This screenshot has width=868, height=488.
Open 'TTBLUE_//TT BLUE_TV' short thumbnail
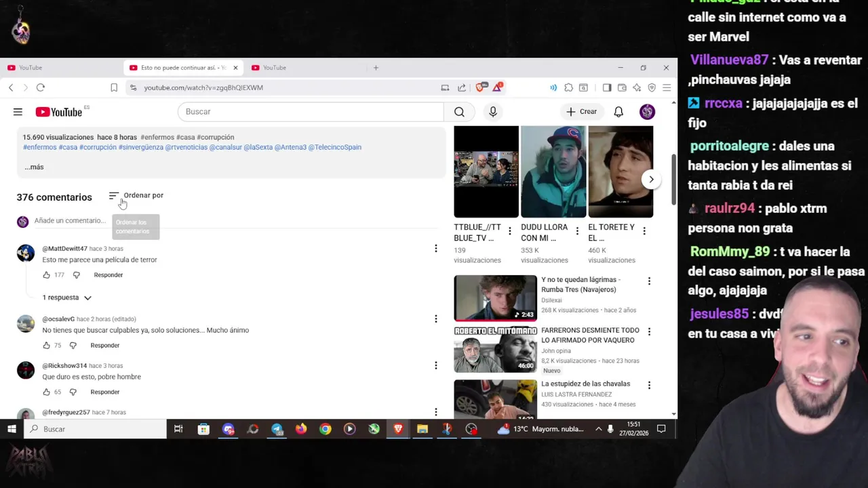[x=486, y=171]
